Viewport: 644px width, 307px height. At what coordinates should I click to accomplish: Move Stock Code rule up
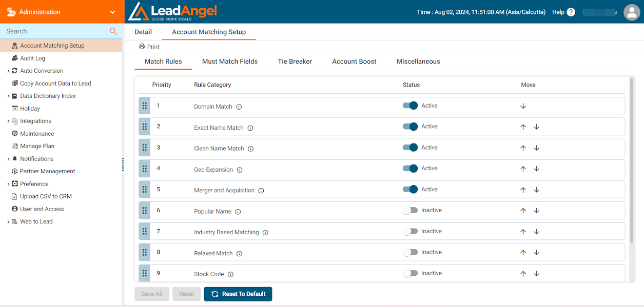point(523,274)
